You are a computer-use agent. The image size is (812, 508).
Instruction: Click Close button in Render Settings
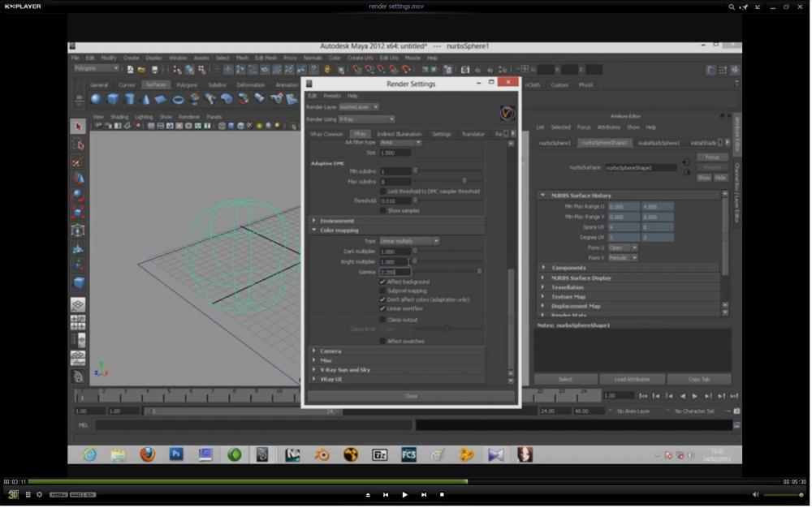point(411,396)
